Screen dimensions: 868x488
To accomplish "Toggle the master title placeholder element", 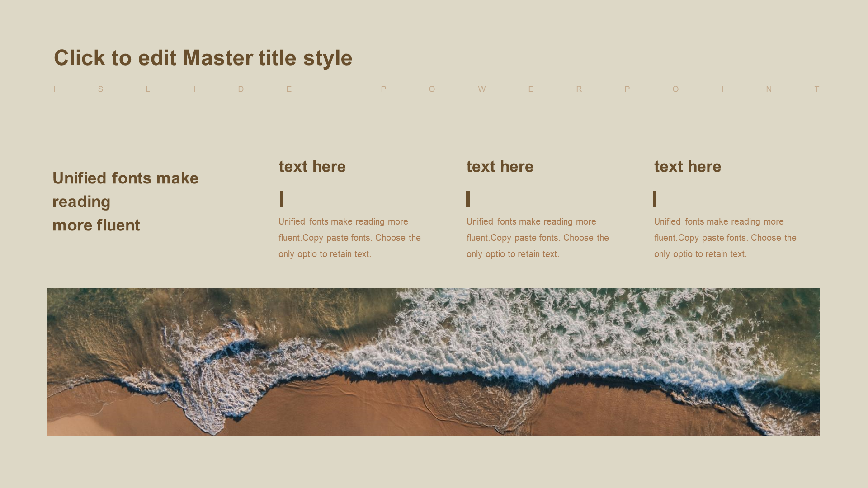I will (202, 57).
